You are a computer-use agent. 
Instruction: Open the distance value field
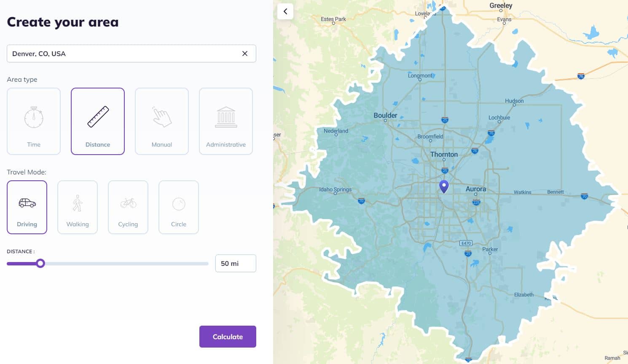tap(235, 263)
